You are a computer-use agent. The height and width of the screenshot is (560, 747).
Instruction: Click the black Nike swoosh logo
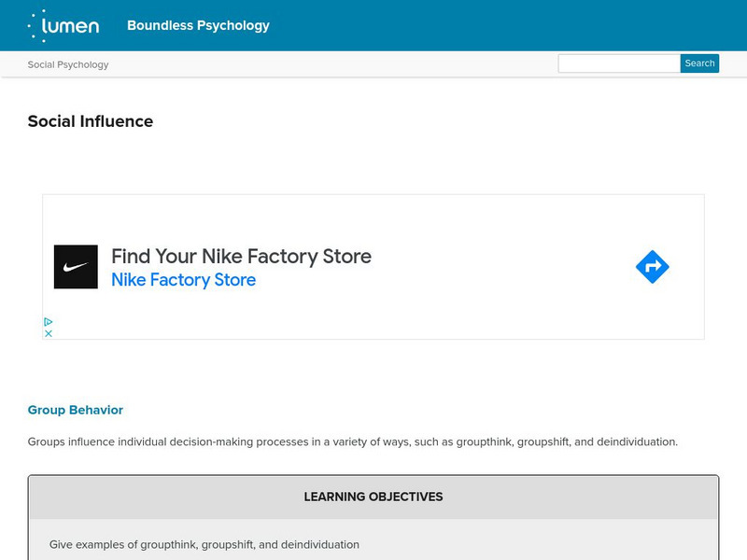[x=76, y=267]
